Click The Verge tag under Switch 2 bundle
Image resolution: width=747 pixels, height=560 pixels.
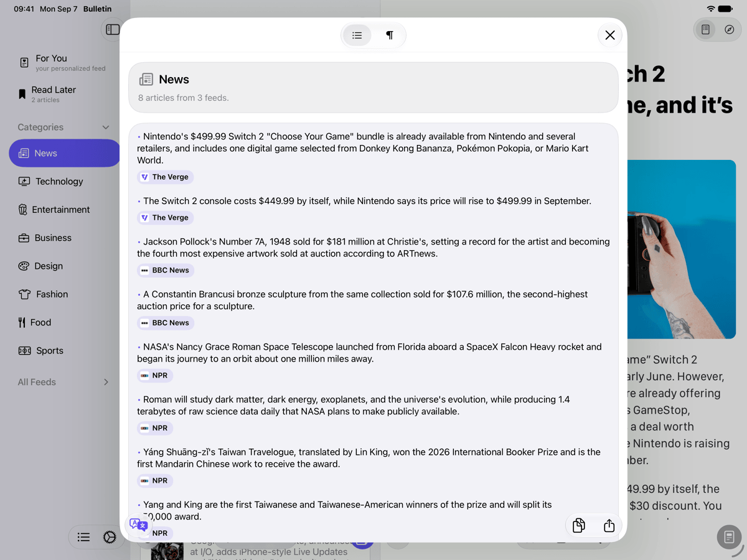point(166,177)
